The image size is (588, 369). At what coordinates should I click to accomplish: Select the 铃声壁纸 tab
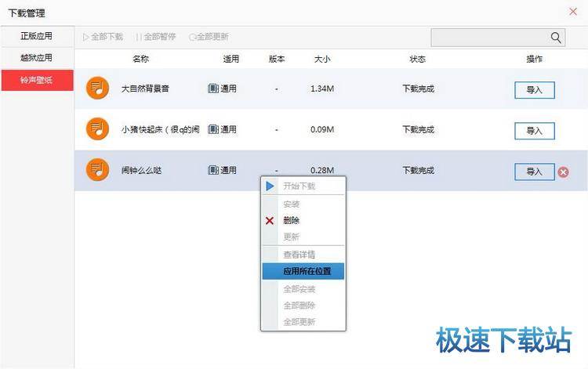(x=37, y=80)
